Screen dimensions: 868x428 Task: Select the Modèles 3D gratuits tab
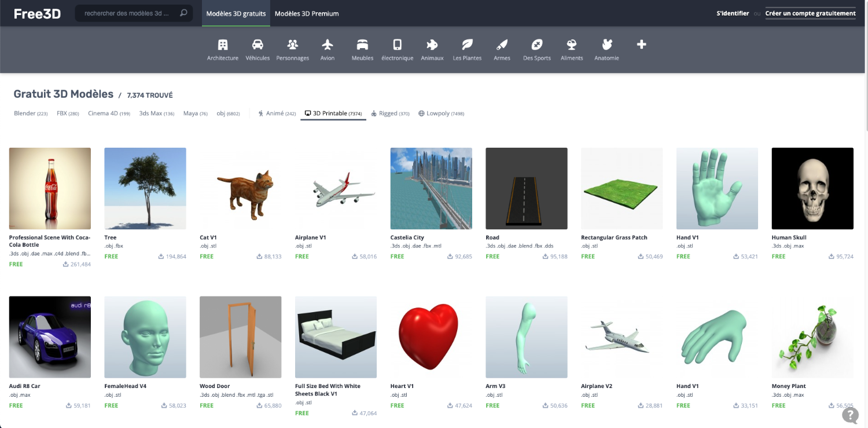click(x=236, y=13)
